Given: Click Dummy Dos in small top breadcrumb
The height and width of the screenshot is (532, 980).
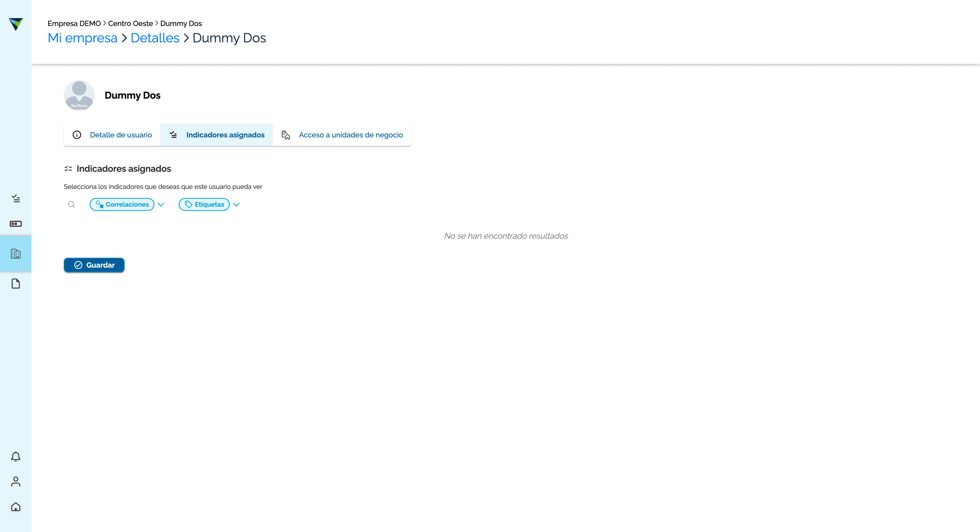Looking at the screenshot, I should [181, 23].
